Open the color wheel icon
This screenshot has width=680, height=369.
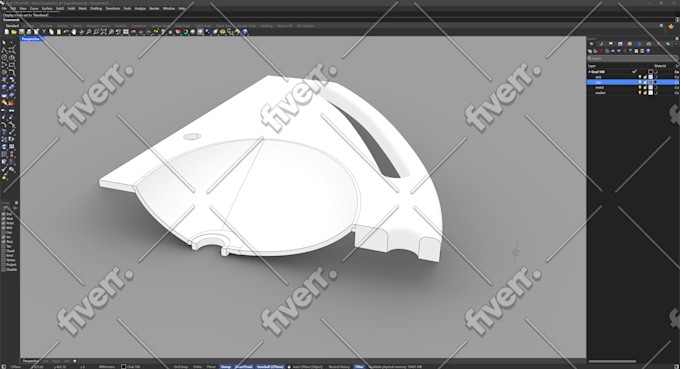pyautogui.click(x=185, y=32)
